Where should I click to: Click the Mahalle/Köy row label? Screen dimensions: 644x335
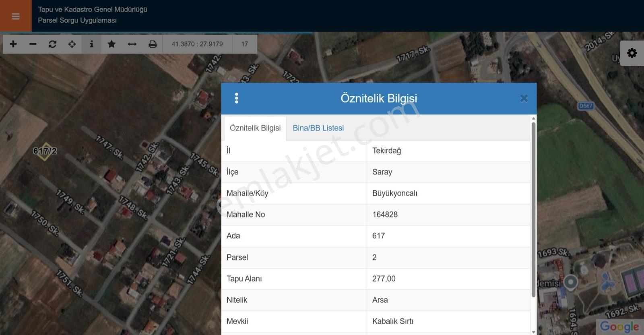click(x=247, y=193)
